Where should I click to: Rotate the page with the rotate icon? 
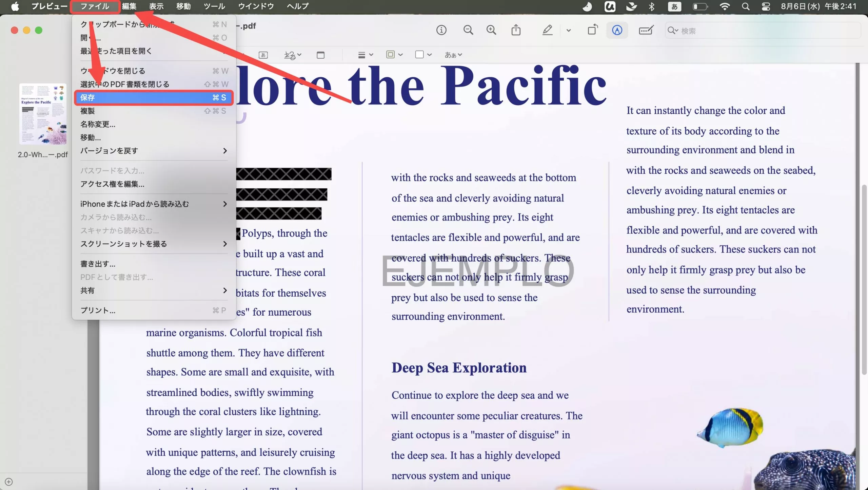coord(593,30)
